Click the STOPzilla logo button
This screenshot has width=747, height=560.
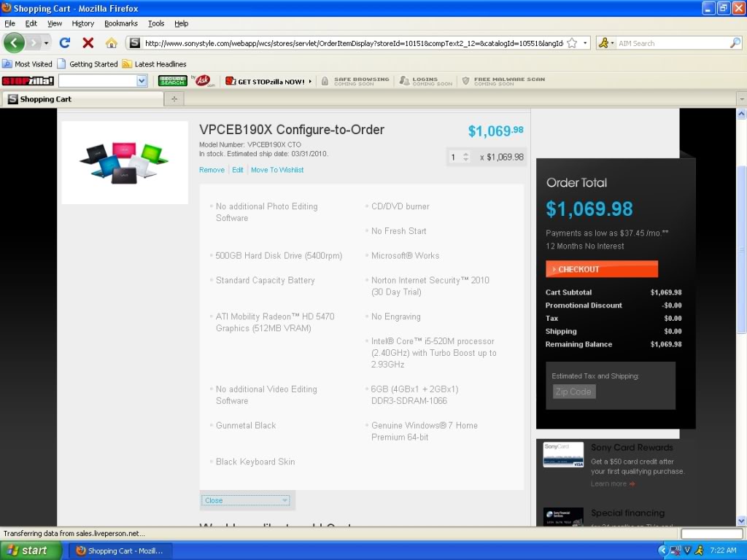pos(28,81)
